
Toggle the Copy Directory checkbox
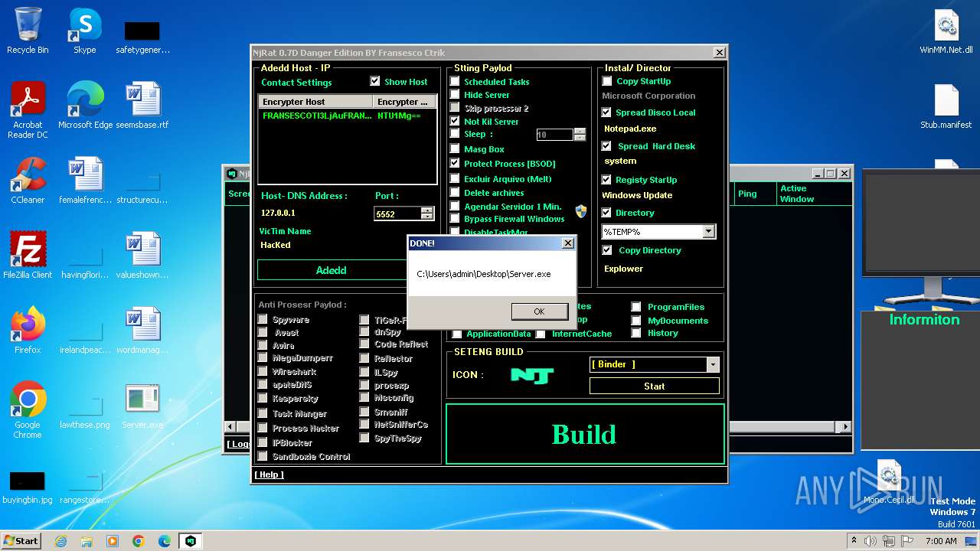(607, 250)
